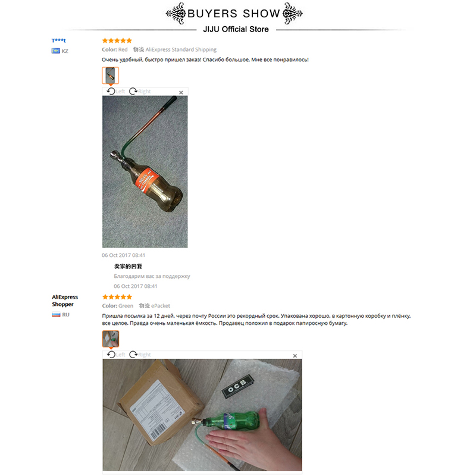Open reviewer T***t profile link
Image resolution: width=476 pixels, height=476 pixels.
[58, 40]
